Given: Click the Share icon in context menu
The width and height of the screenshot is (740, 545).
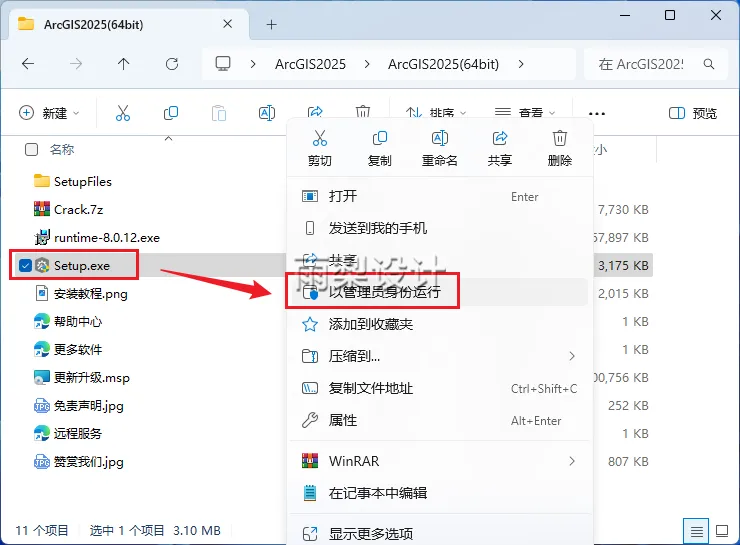Looking at the screenshot, I should pos(500,138).
